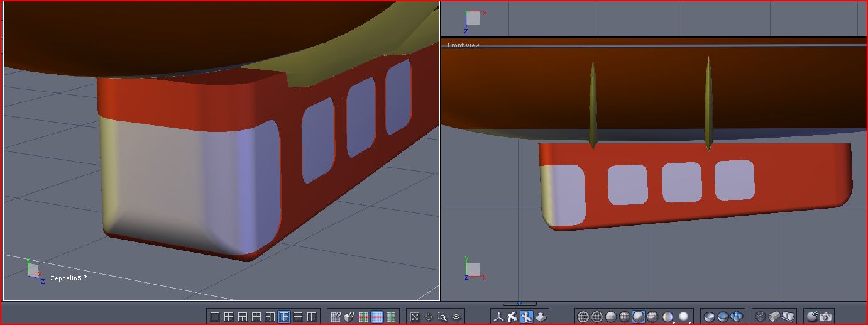Select the white 3D arrows manipulator icon
This screenshot has width=868, height=325.
(512, 317)
